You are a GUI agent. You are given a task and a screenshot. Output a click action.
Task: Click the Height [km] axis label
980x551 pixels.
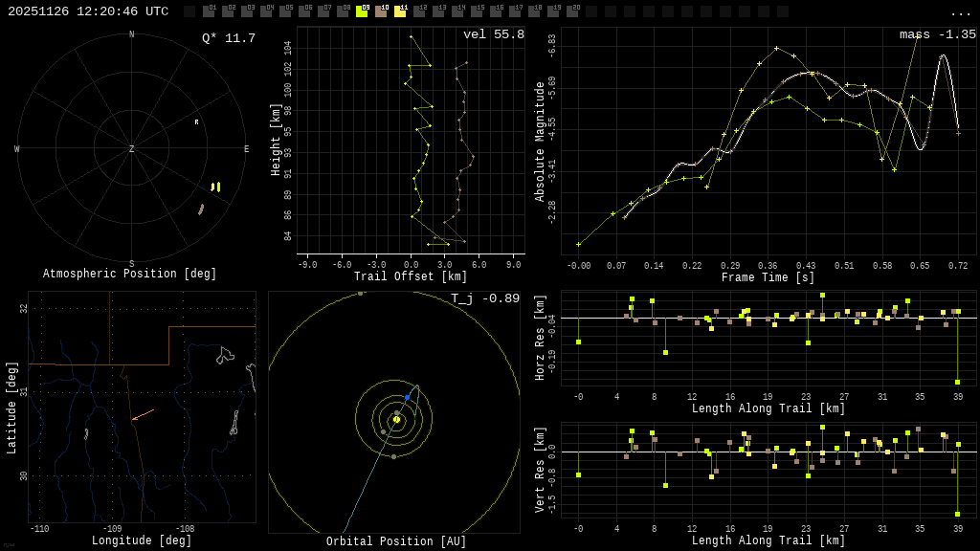276,140
